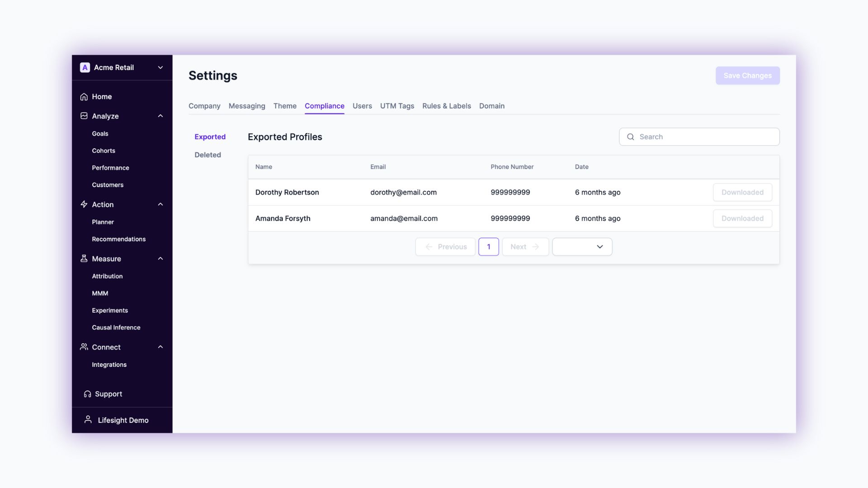Click the Connect people icon
This screenshot has width=868, height=488.
[84, 347]
